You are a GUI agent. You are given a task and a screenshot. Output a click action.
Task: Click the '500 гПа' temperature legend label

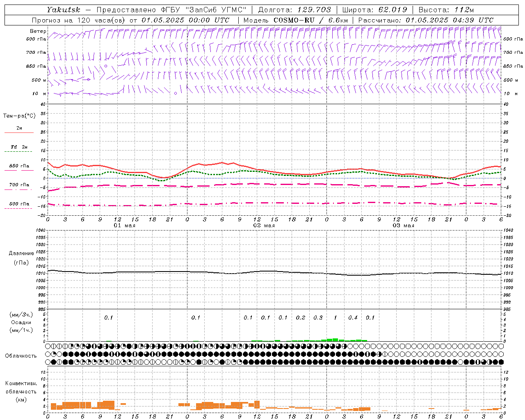click(19, 204)
